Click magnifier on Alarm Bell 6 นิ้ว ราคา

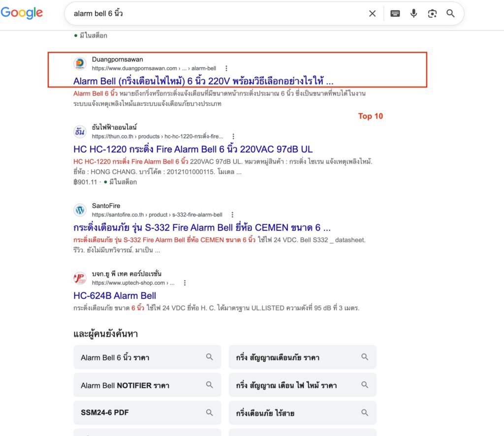[210, 357]
